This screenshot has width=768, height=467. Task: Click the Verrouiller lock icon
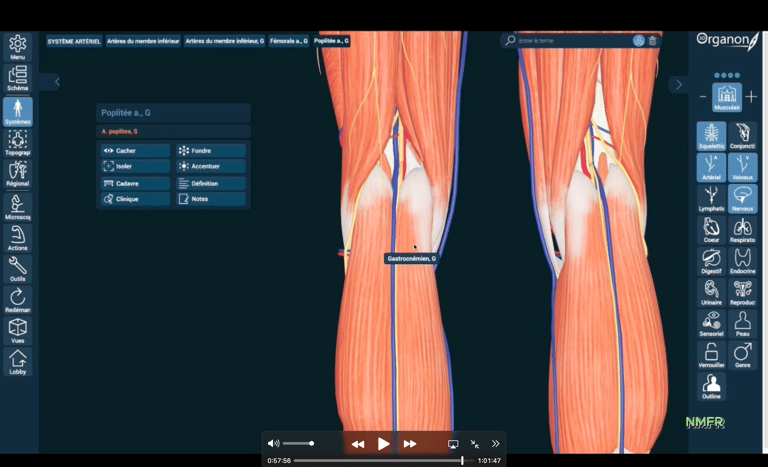[x=711, y=355]
